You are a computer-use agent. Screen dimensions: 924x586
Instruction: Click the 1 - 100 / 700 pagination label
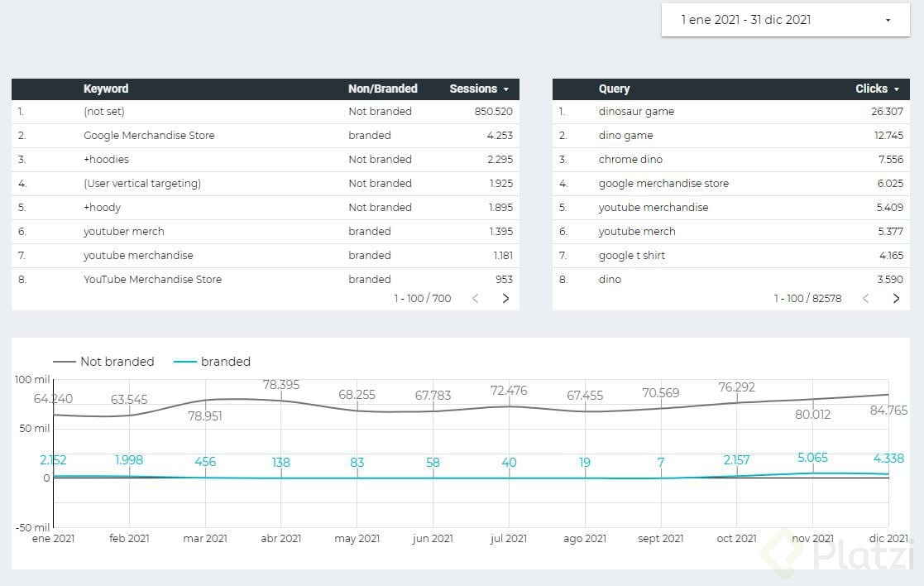pos(423,298)
